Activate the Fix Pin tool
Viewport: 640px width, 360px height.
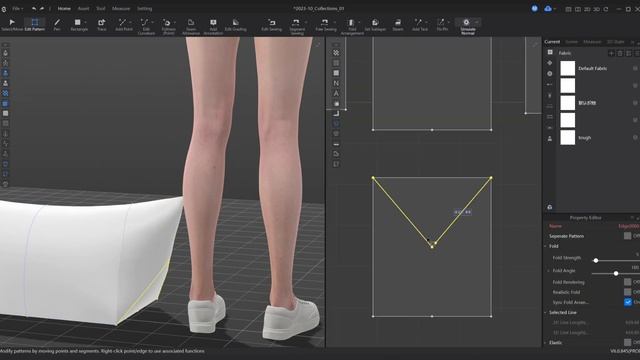click(441, 25)
